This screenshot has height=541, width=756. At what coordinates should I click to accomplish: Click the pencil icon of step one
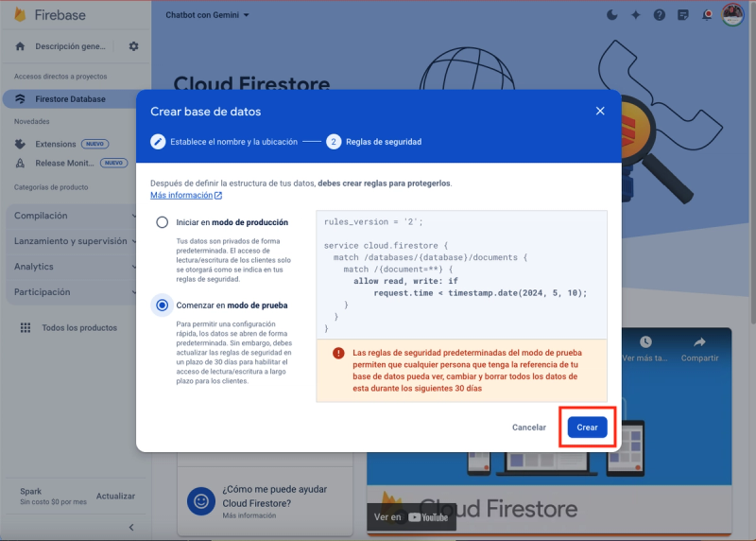158,142
